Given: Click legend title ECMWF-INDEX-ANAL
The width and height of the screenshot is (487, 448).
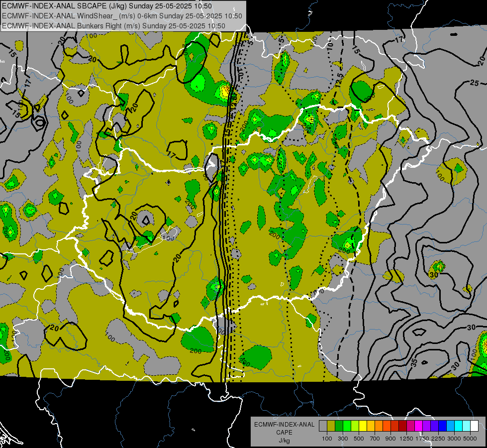Looking at the screenshot, I should pos(284,425).
